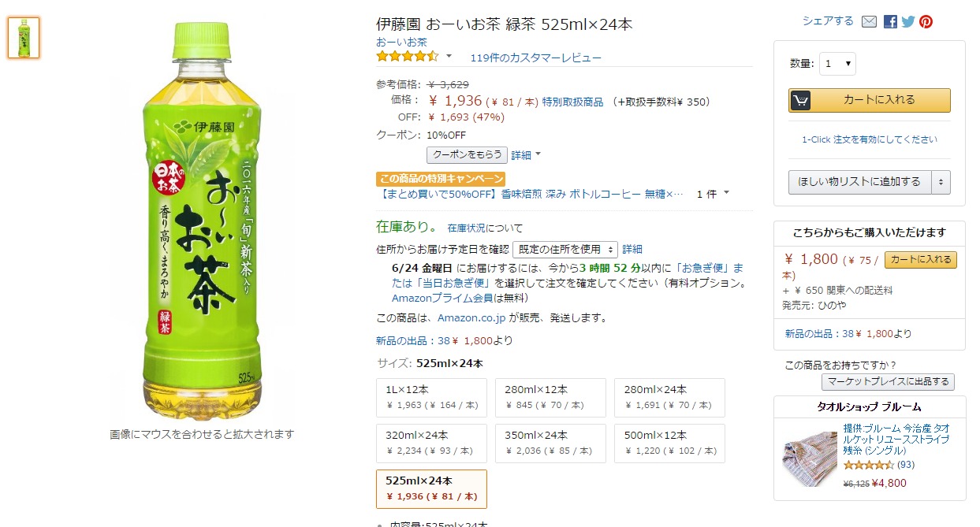Open the 既定の住所を使用 address dropdown
This screenshot has width=980, height=527.
pyautogui.click(x=565, y=250)
